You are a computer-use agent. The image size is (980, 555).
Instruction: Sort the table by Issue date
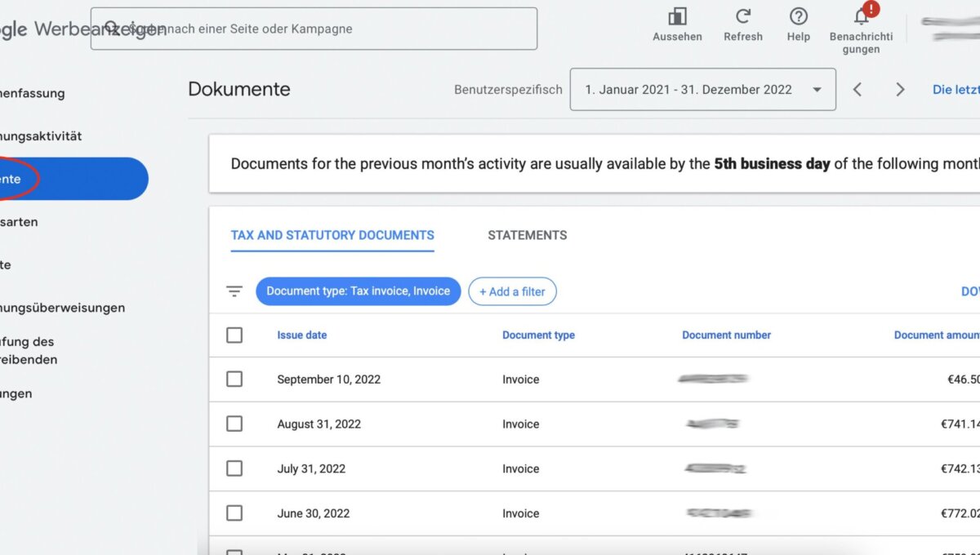302,335
